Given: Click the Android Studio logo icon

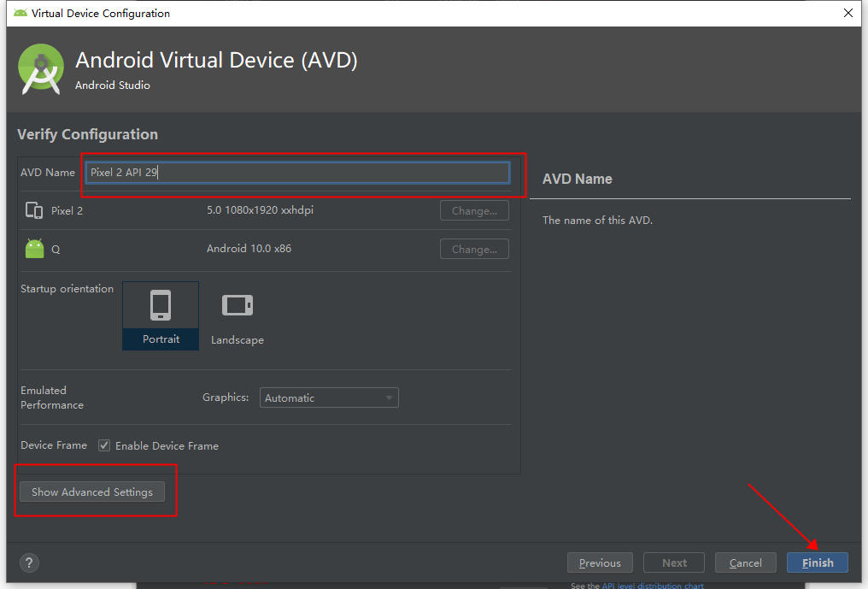Looking at the screenshot, I should tap(40, 69).
